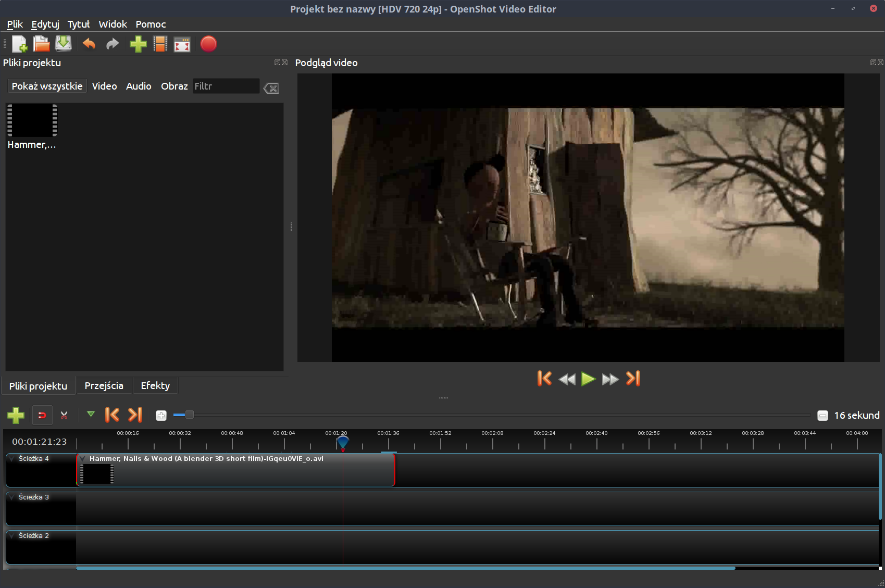Switch to the Przejścia tab
The height and width of the screenshot is (588, 885).
(x=104, y=386)
